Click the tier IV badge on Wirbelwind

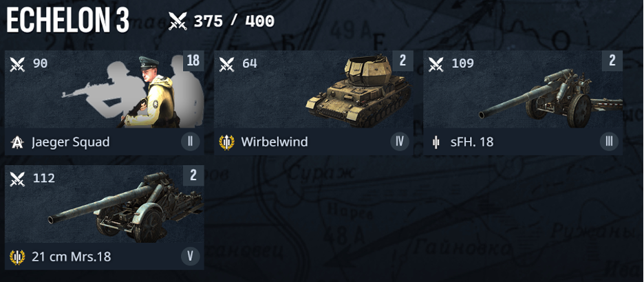click(400, 142)
